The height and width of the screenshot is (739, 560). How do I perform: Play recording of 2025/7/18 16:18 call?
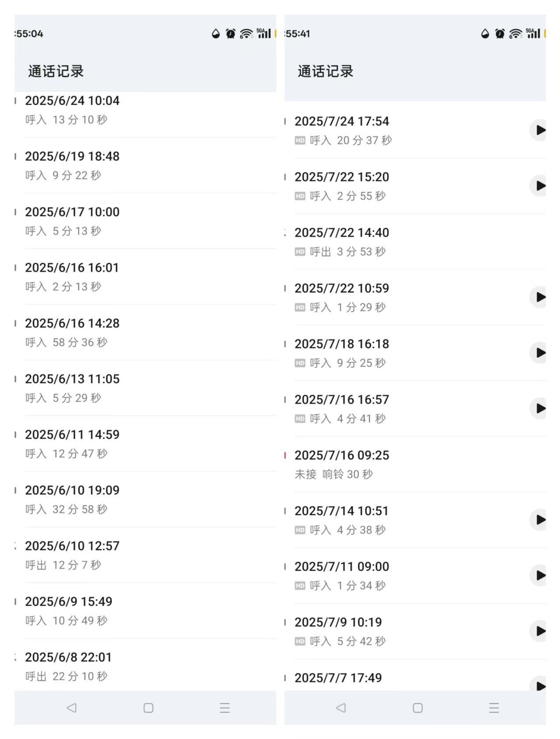pyautogui.click(x=539, y=353)
